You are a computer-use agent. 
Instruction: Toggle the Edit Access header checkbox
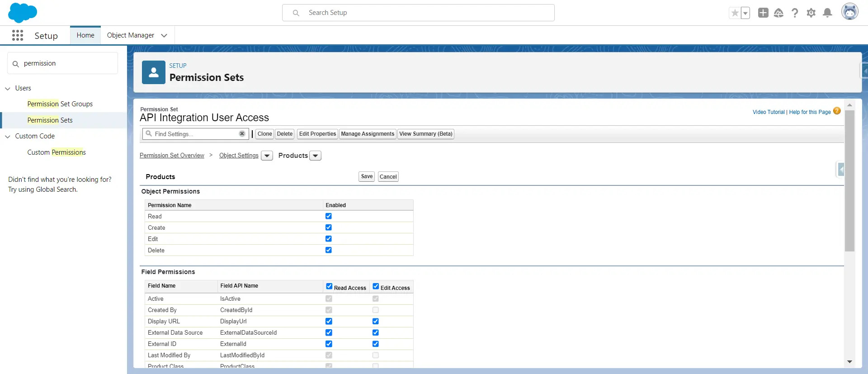pos(376,286)
